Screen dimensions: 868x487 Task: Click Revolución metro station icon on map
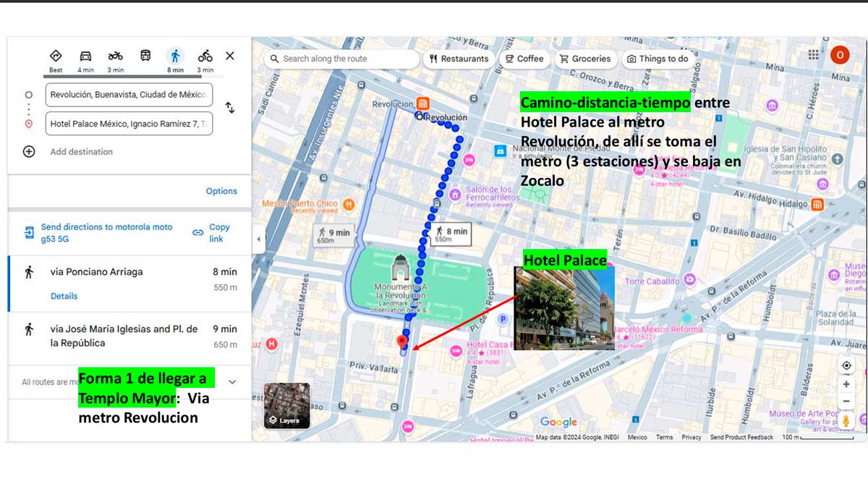422,103
